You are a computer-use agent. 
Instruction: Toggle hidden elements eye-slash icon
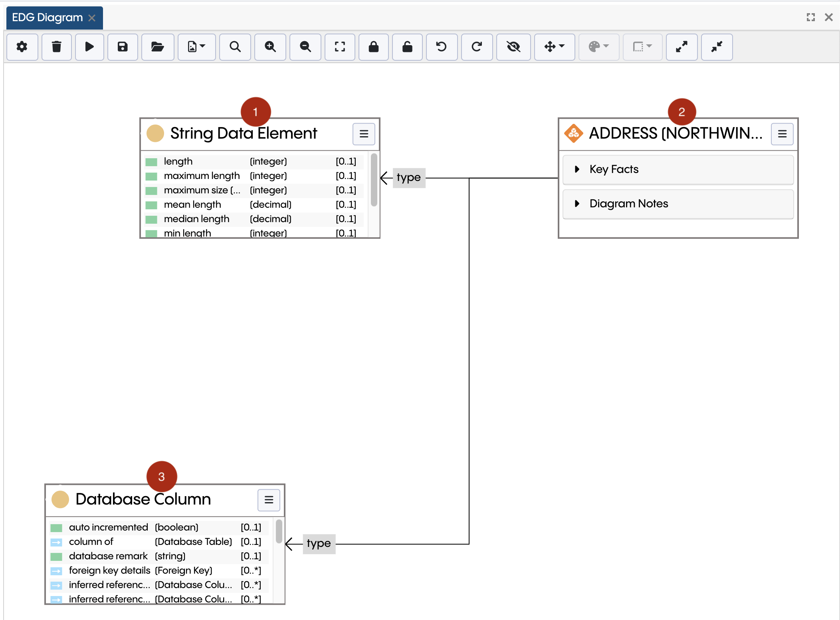(513, 47)
